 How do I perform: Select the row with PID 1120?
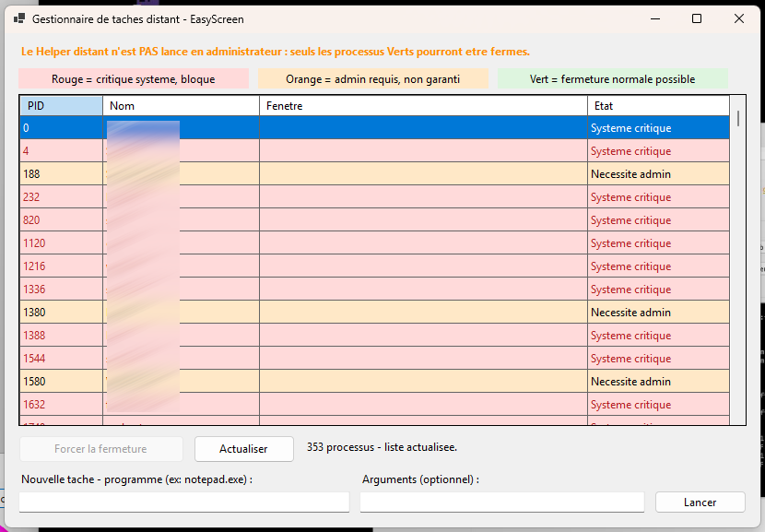tap(375, 242)
